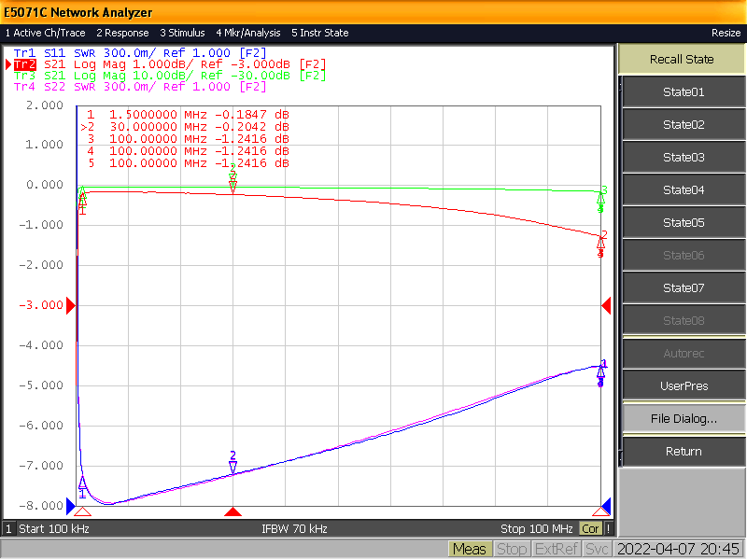Recall State02
Screen dimensions: 747x560
coord(684,125)
